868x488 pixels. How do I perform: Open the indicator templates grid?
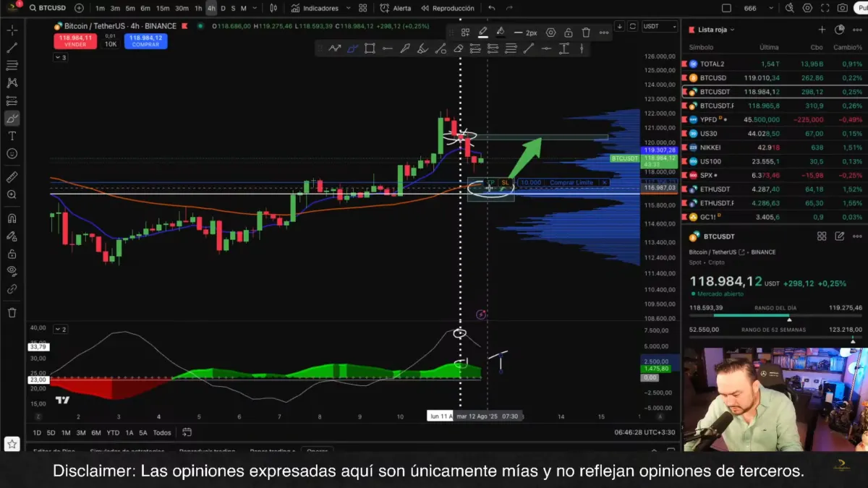[362, 8]
